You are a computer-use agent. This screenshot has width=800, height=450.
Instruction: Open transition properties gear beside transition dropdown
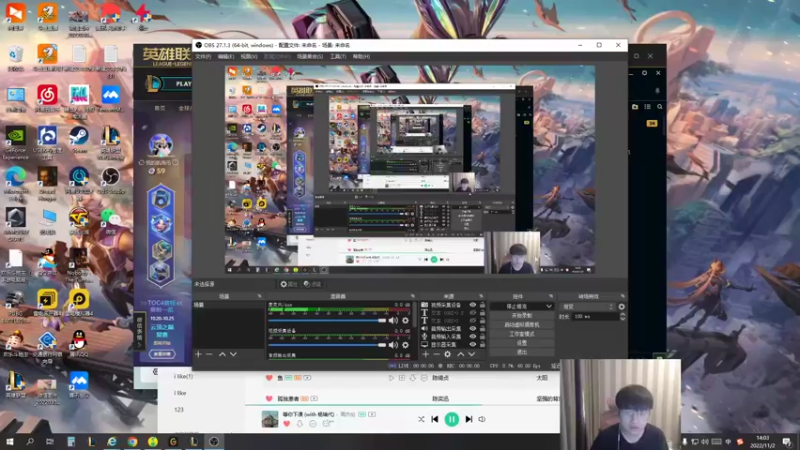(621, 307)
